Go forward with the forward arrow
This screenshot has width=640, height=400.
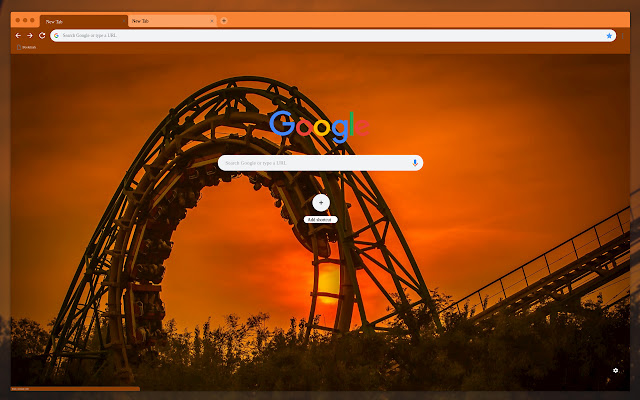[x=30, y=36]
